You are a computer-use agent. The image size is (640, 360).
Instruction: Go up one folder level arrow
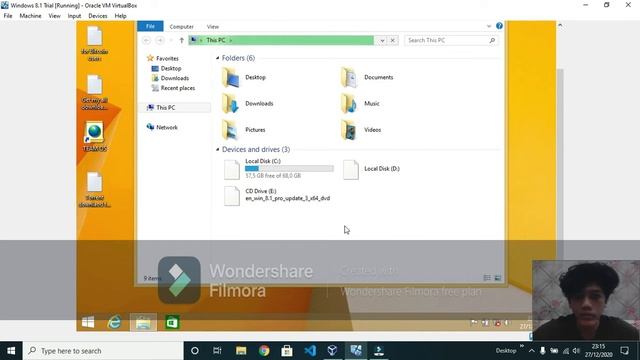(182, 40)
